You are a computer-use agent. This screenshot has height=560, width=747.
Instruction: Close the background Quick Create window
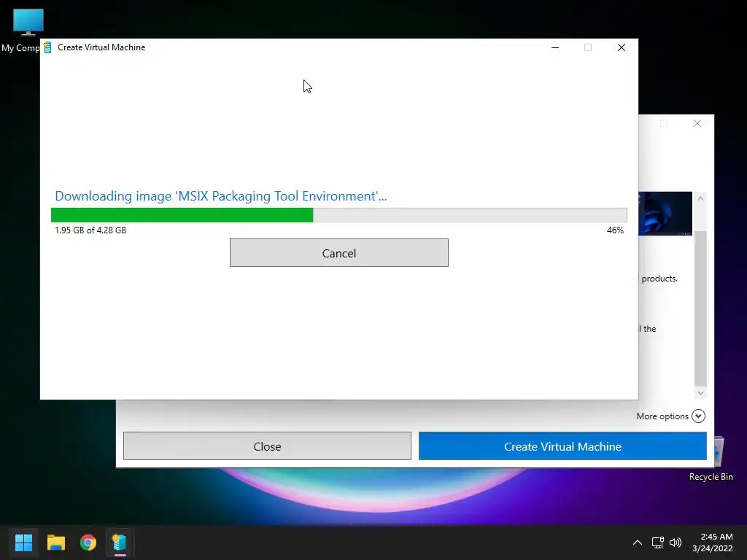click(x=697, y=123)
